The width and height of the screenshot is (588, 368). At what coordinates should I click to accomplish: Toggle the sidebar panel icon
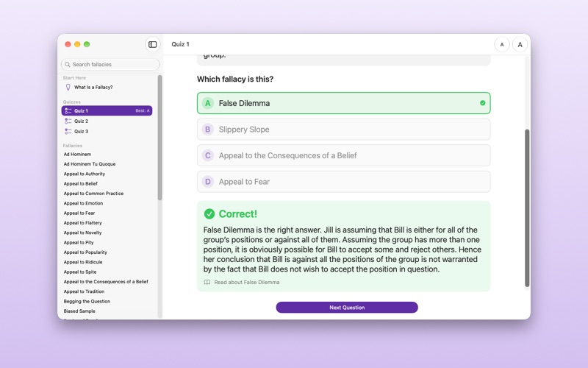[x=153, y=44]
